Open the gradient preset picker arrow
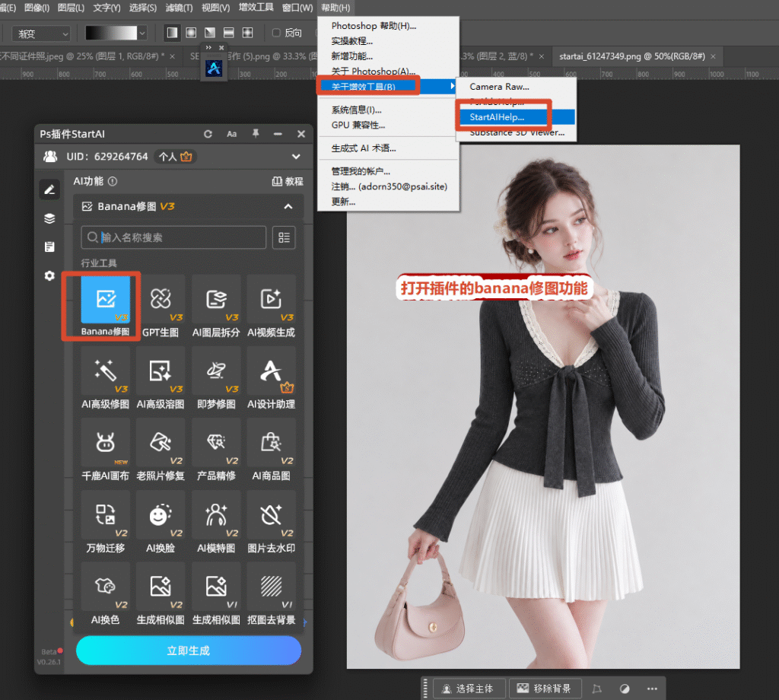 click(142, 33)
